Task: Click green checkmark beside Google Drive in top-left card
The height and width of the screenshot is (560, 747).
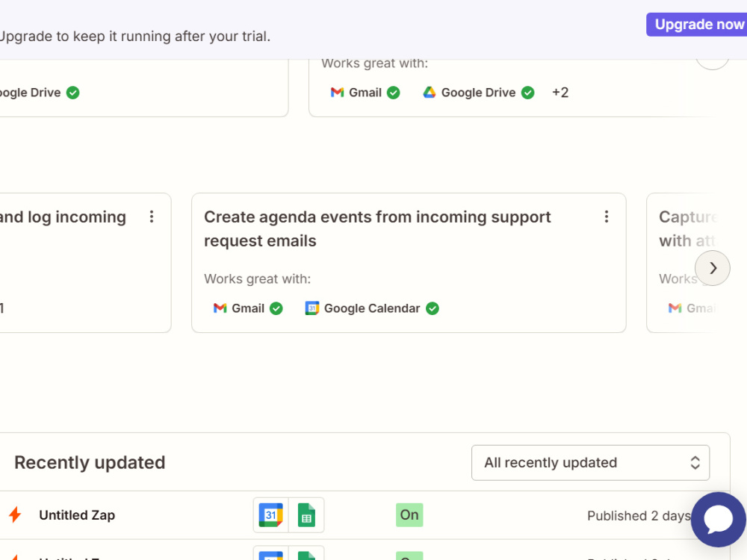Action: point(73,93)
